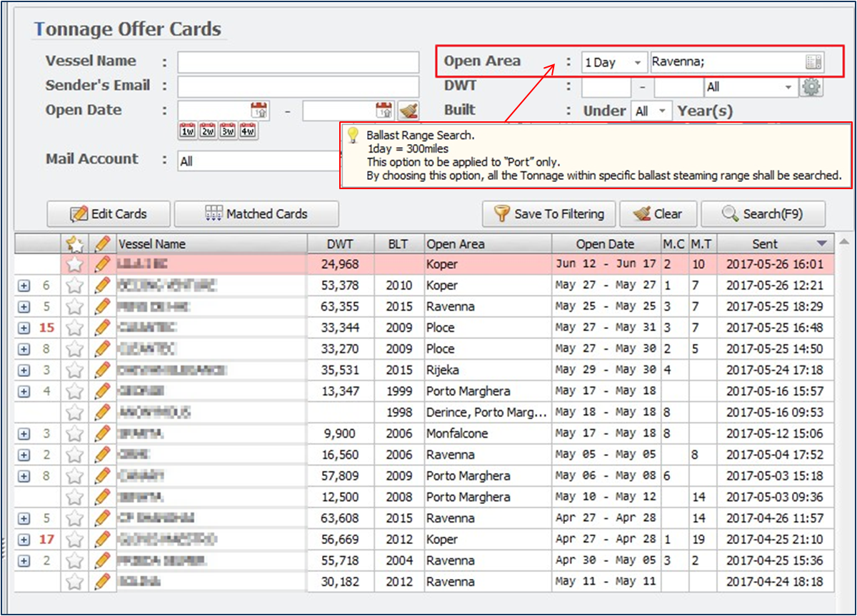
Task: Click pencil icon for Rijeka 35,531 row
Action: (x=103, y=370)
